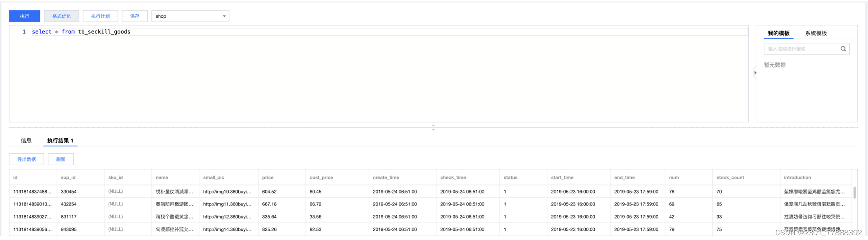868x240 pixels.
Task: Click price cell 335.64
Action: coord(282,217)
